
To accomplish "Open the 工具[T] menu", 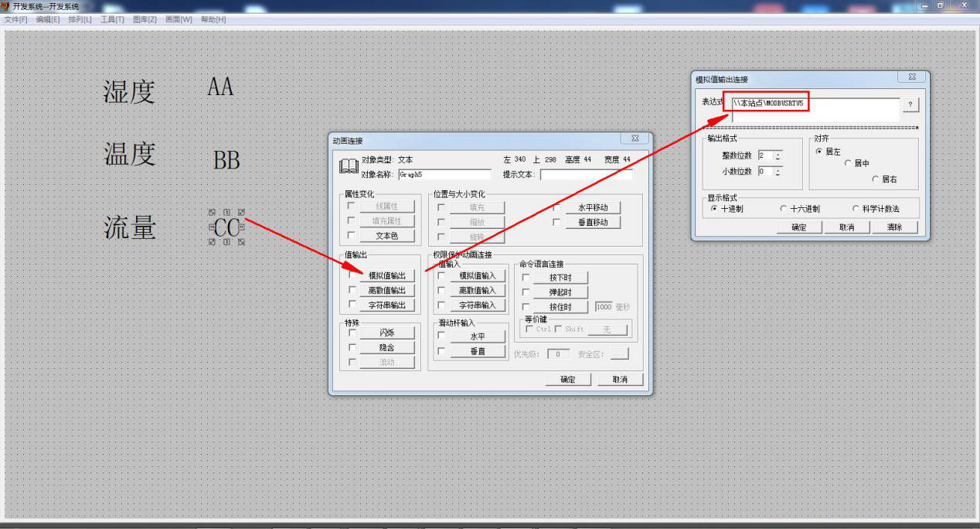I will click(x=112, y=19).
